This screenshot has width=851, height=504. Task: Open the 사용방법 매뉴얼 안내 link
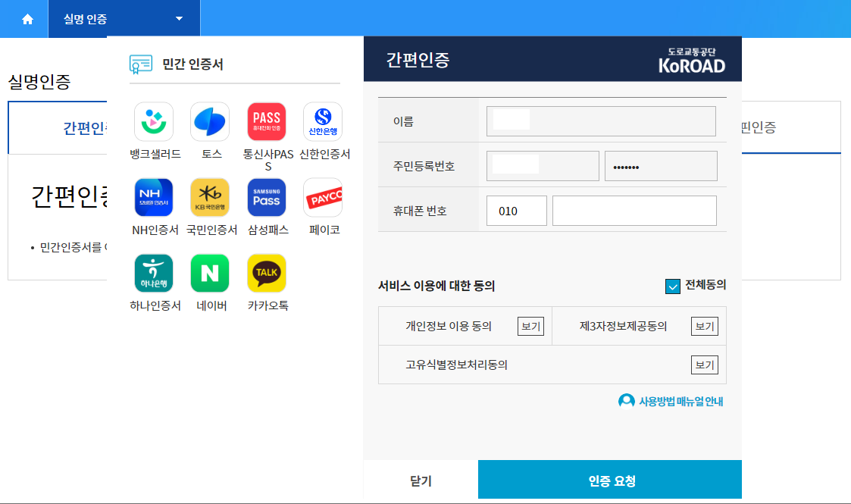pyautogui.click(x=680, y=402)
